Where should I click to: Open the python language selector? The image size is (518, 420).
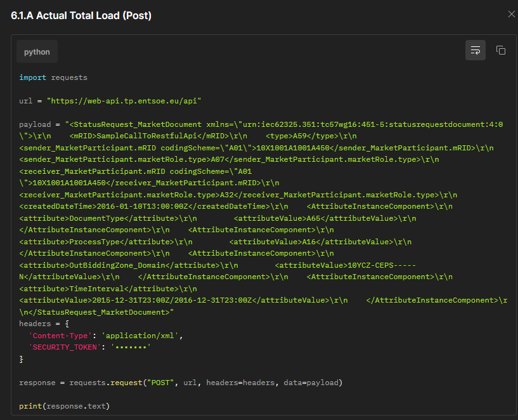pos(37,52)
